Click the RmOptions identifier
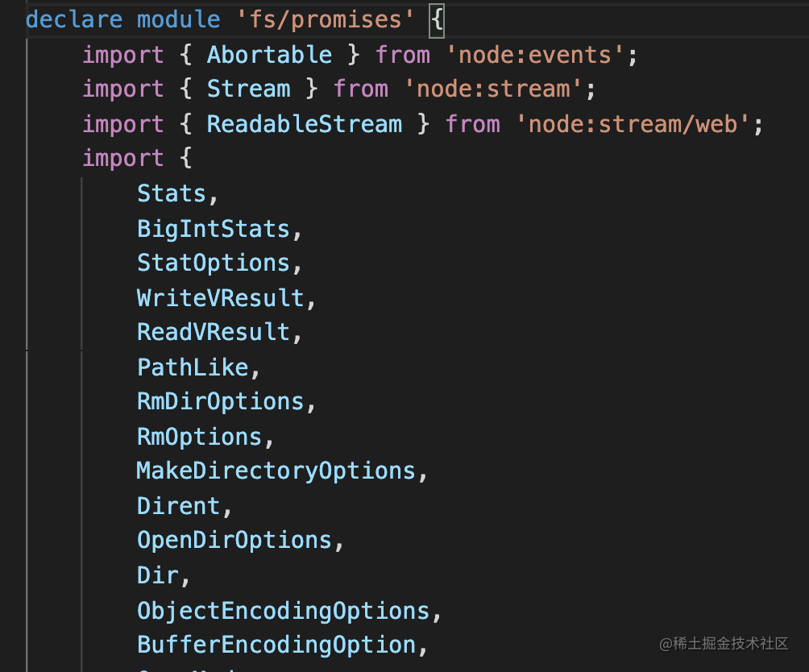 click(x=200, y=437)
